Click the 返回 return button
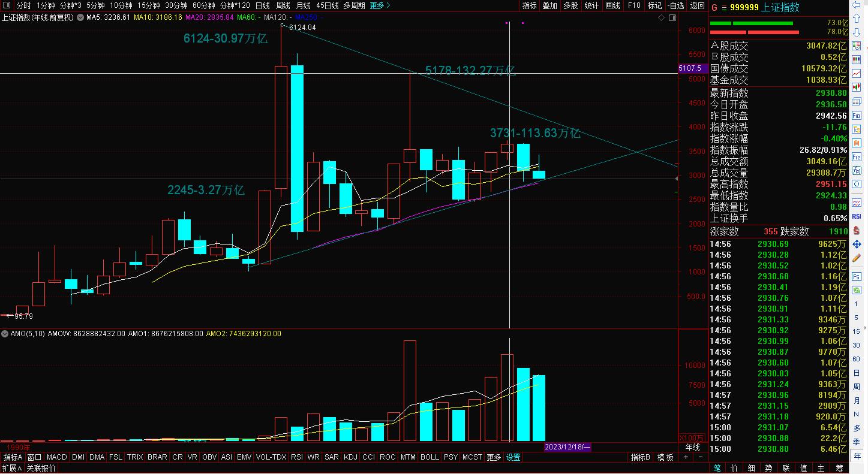This screenshot has width=868, height=474. [697, 5]
